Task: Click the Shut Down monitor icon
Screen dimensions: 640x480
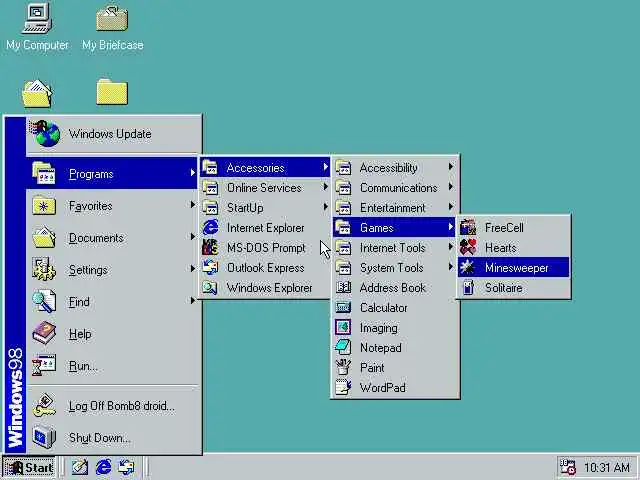Action: click(x=44, y=437)
